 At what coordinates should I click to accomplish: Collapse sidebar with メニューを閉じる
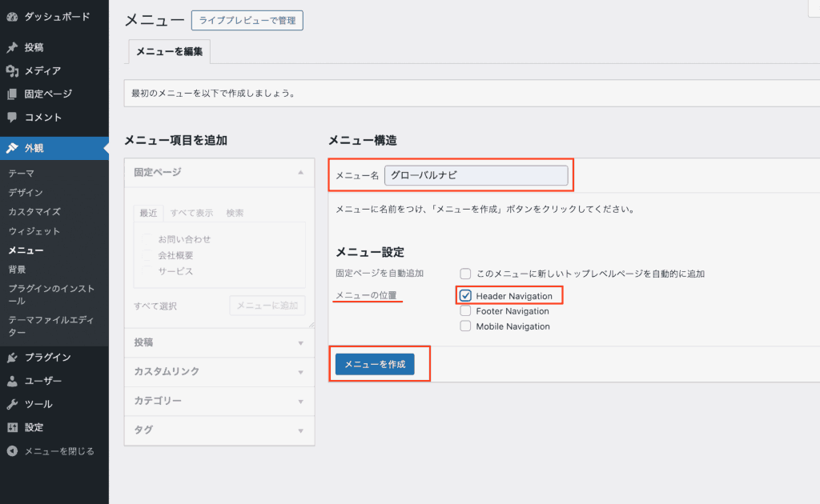click(x=58, y=451)
